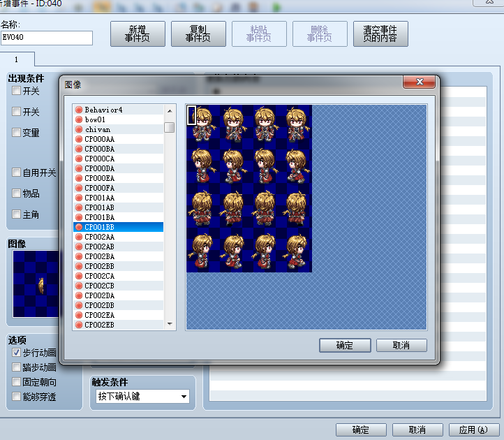Close the 图像 dialog window
The image size is (504, 440).
419,82
